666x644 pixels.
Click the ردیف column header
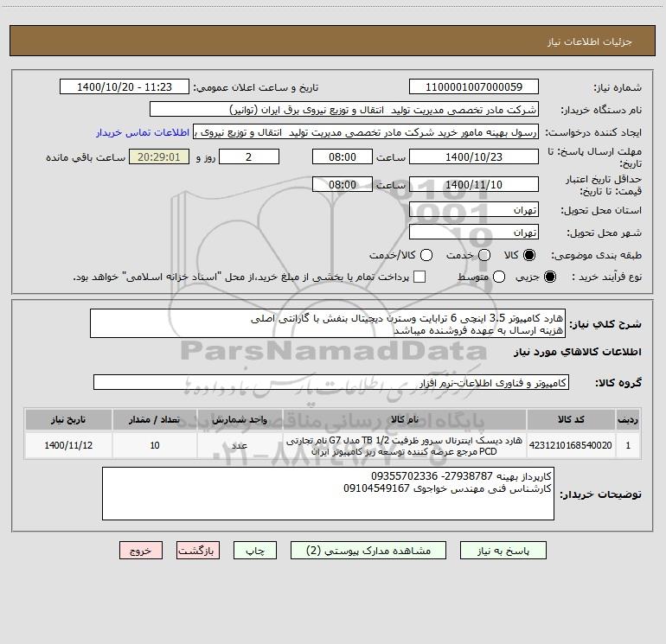pos(628,419)
